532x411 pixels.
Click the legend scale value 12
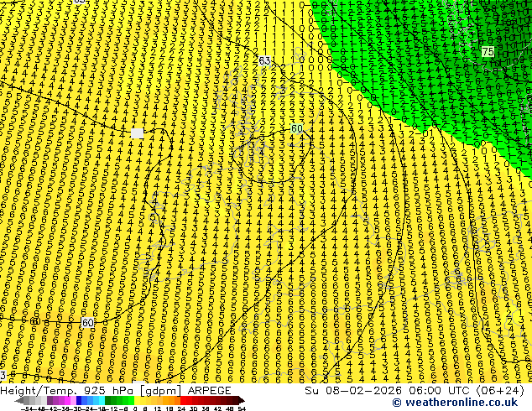[158, 408]
